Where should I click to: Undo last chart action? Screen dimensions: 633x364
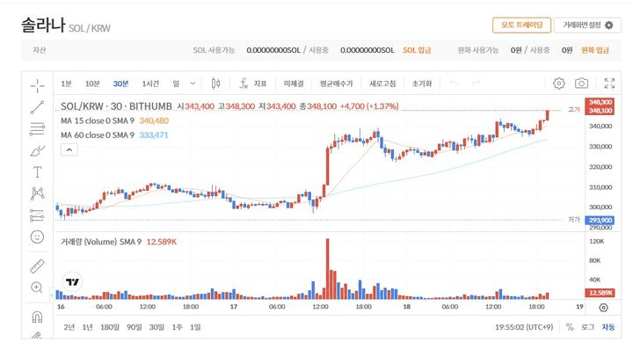[x=454, y=84]
